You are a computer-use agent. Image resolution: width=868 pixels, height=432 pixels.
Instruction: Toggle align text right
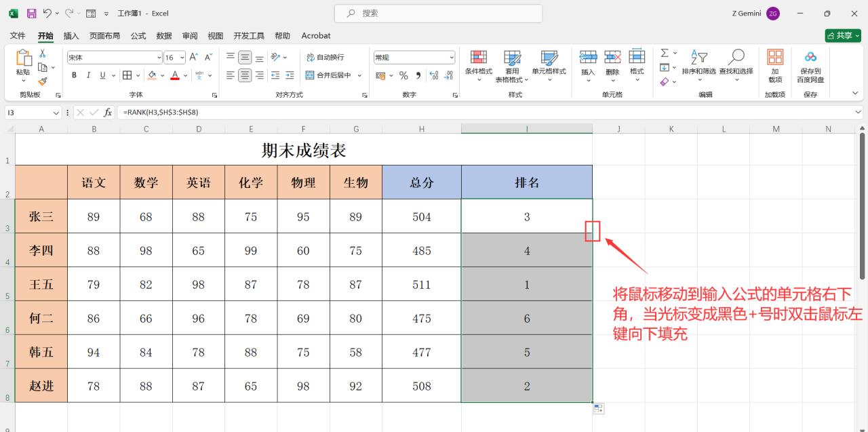coord(259,75)
